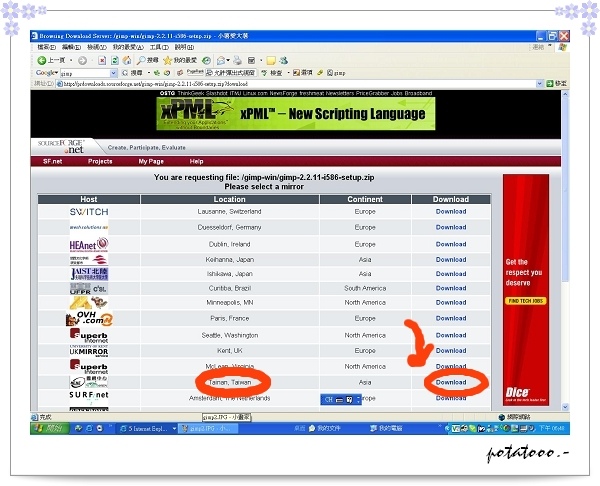Image resolution: width=600 pixels, height=486 pixels.
Task: Click the page scrollbar down arrow
Action: click(565, 407)
